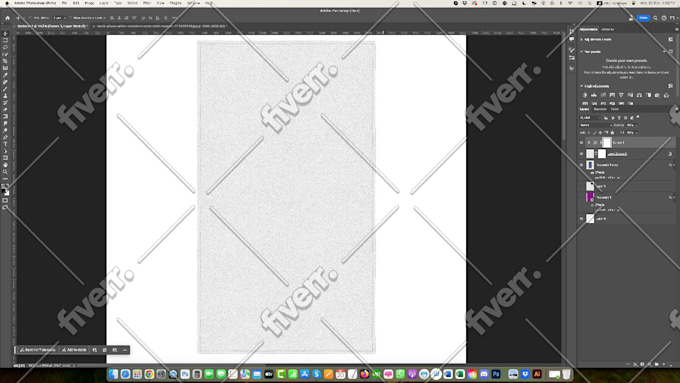Toggle the Auto-Select checkbox
Screen dimensions: 680x383
click(30, 18)
